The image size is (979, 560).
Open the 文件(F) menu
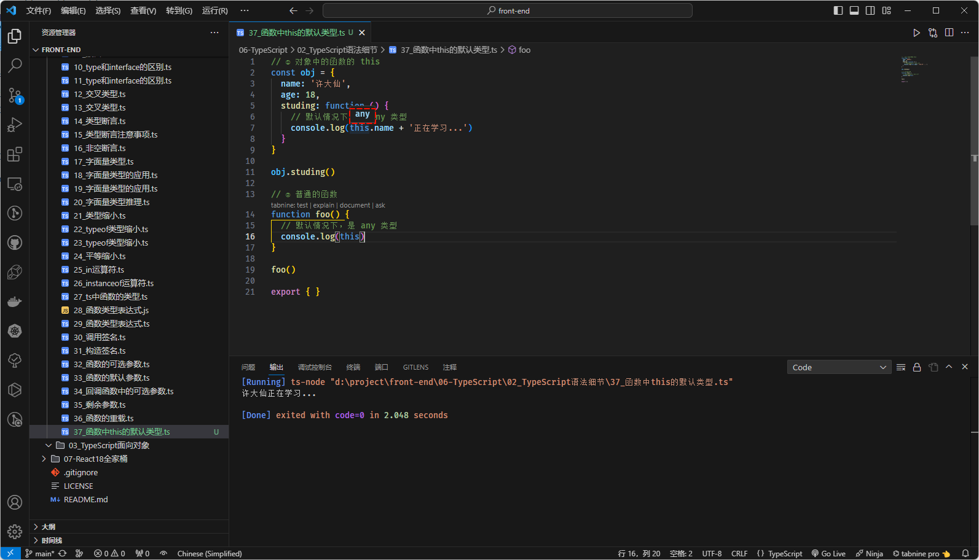pos(38,10)
